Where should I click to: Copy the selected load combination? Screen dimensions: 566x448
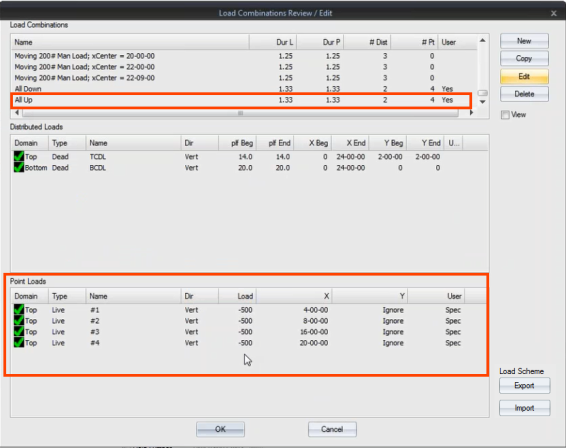(x=524, y=58)
